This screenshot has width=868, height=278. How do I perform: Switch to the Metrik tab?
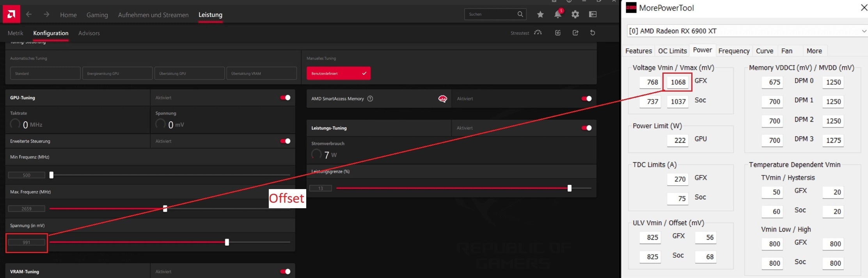tap(16, 33)
